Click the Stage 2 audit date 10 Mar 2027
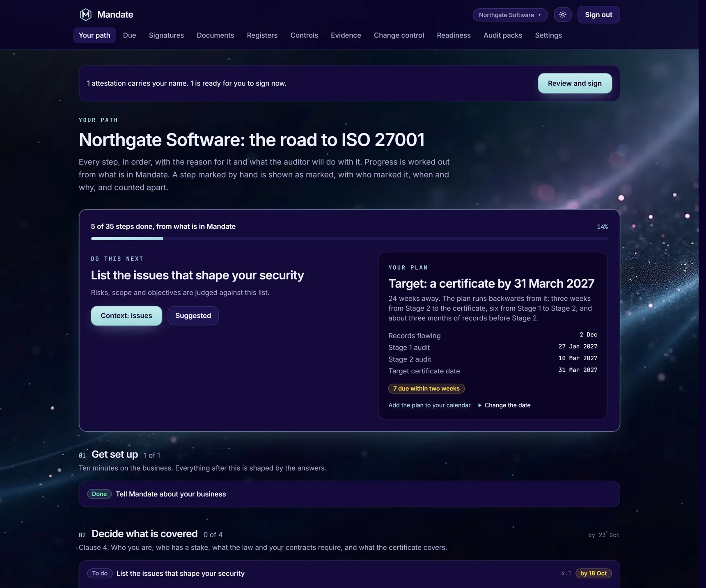 coord(578,358)
